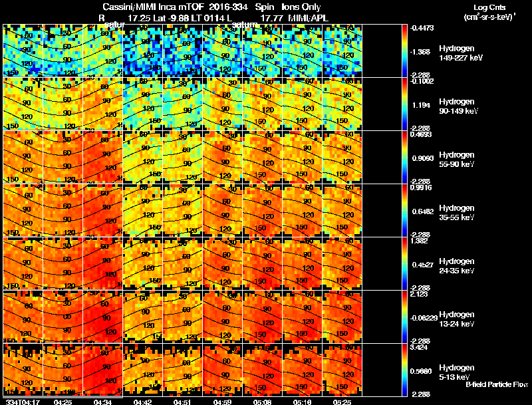Screen dimensions: 532x405
Task: Select the Hydrogen 5-13 keV label
Action: pyautogui.click(x=457, y=372)
